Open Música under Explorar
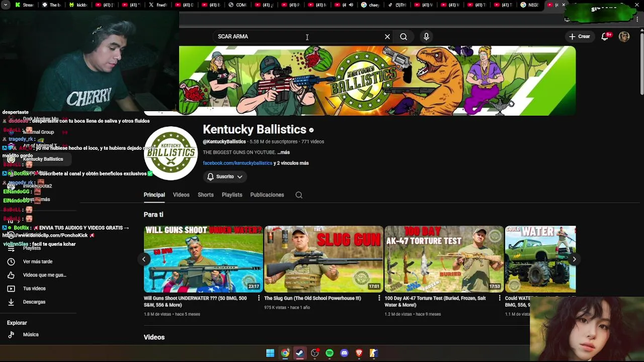Screen dimensions: 644x362 click(31, 335)
